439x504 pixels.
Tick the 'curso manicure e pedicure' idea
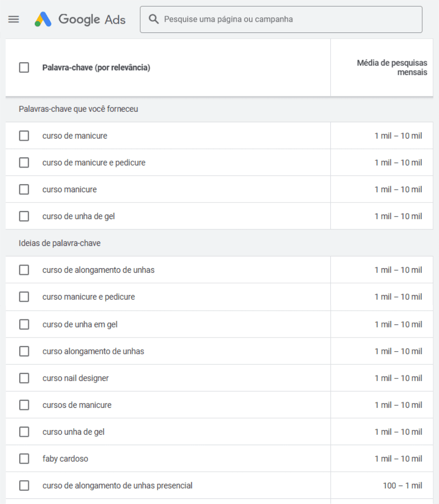pyautogui.click(x=24, y=297)
